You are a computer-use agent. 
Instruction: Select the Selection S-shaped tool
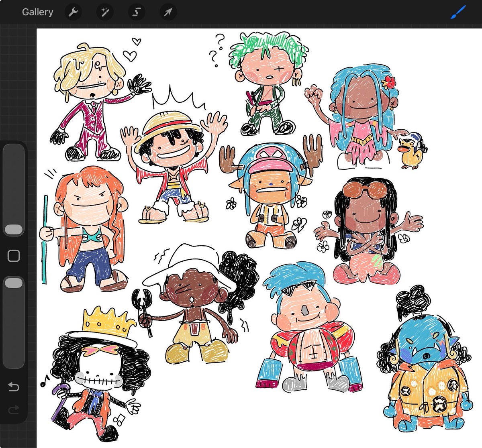point(136,12)
